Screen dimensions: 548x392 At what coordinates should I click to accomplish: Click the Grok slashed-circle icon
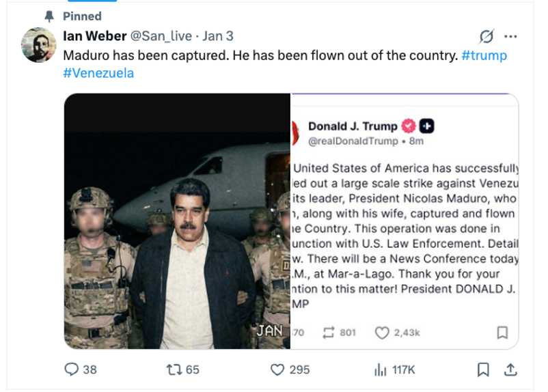487,36
